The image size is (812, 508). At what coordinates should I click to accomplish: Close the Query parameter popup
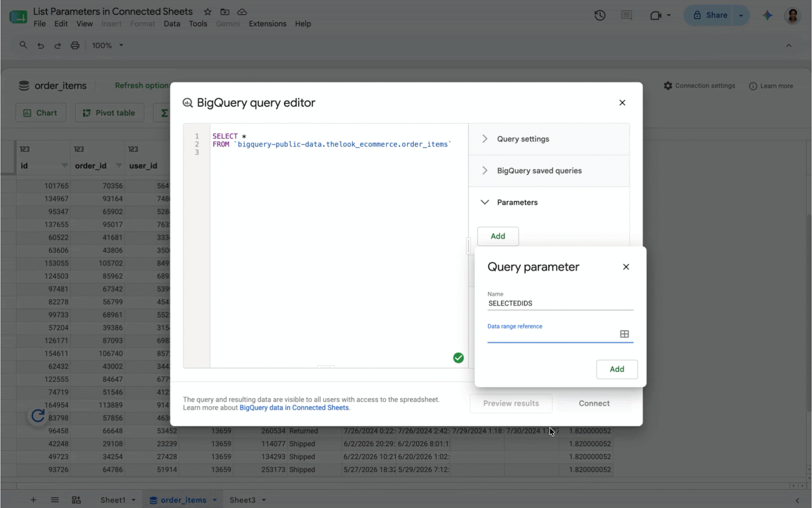tap(626, 267)
